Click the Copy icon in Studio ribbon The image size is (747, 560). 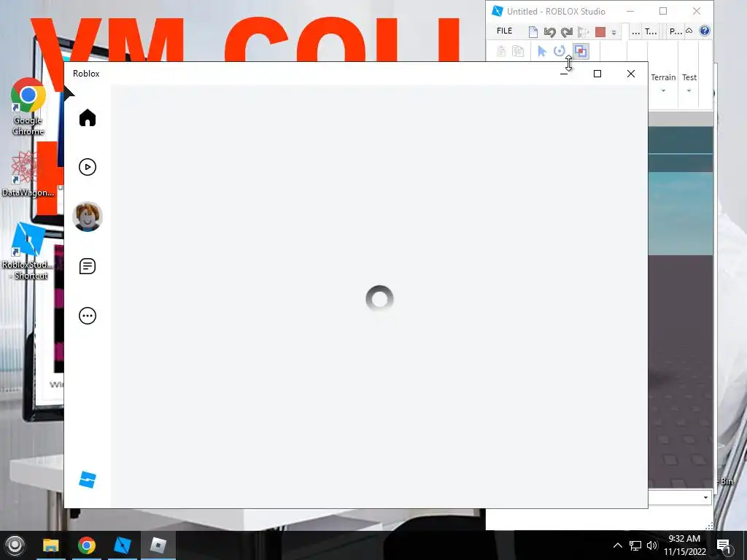click(x=518, y=51)
